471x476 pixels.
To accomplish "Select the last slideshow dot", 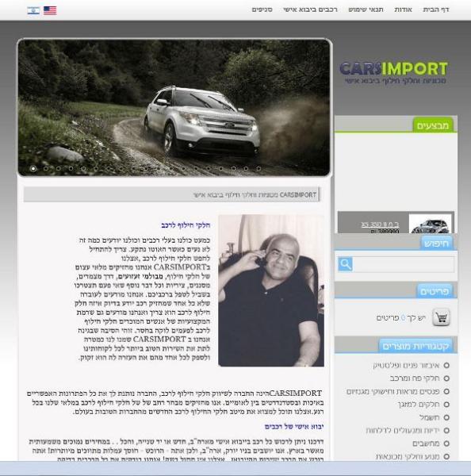I will 258,168.
